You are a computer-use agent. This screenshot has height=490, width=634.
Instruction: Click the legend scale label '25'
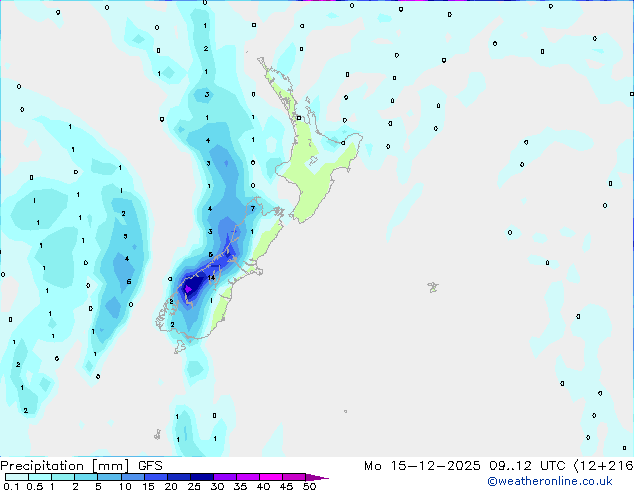click(x=194, y=486)
